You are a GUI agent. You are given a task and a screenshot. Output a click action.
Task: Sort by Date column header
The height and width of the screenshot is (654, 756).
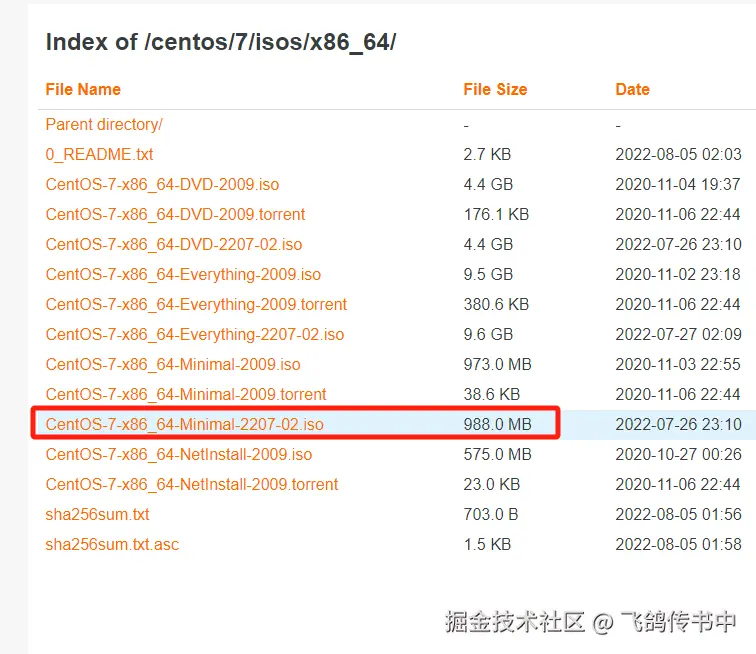pyautogui.click(x=633, y=89)
